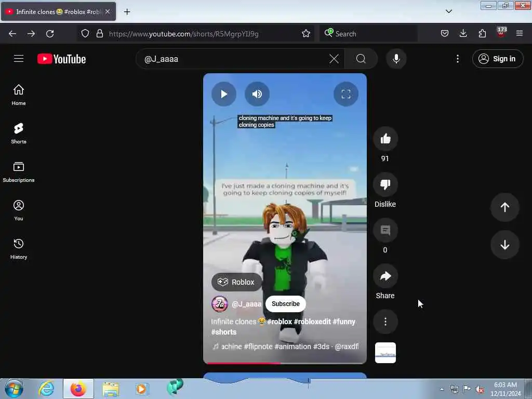Click the Sign in button
Image resolution: width=532 pixels, height=399 pixels.
pos(497,59)
